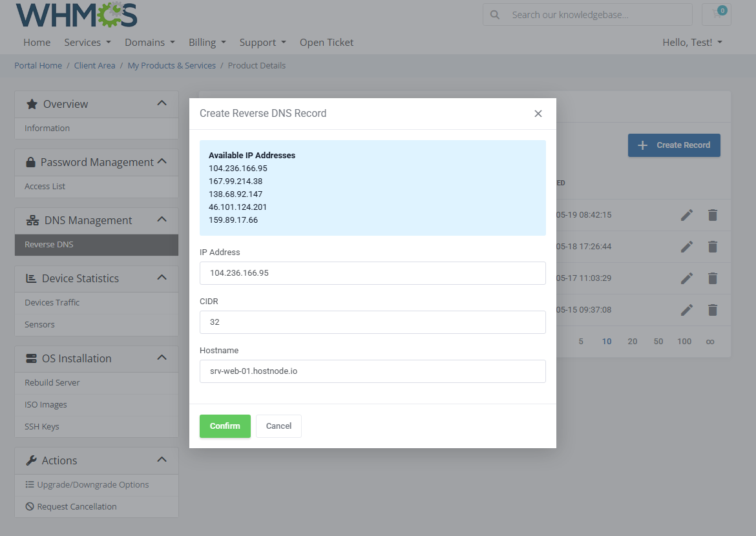Click available IP 167.99.214.38

[235, 181]
